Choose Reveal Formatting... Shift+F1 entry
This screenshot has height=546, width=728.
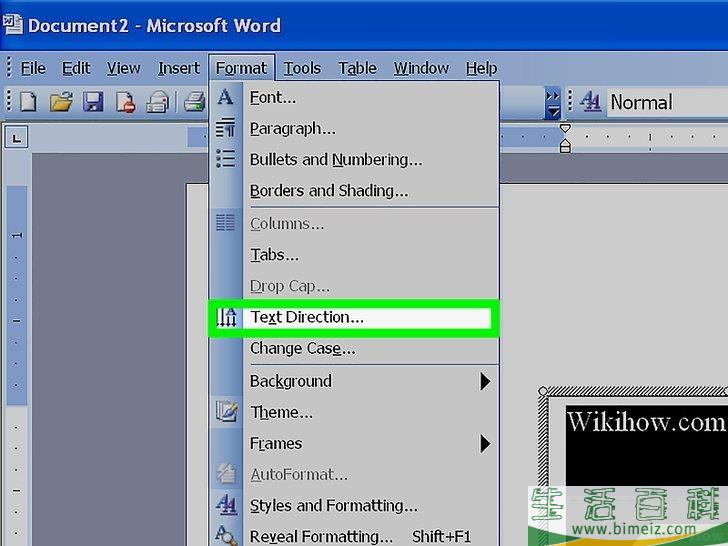click(354, 536)
